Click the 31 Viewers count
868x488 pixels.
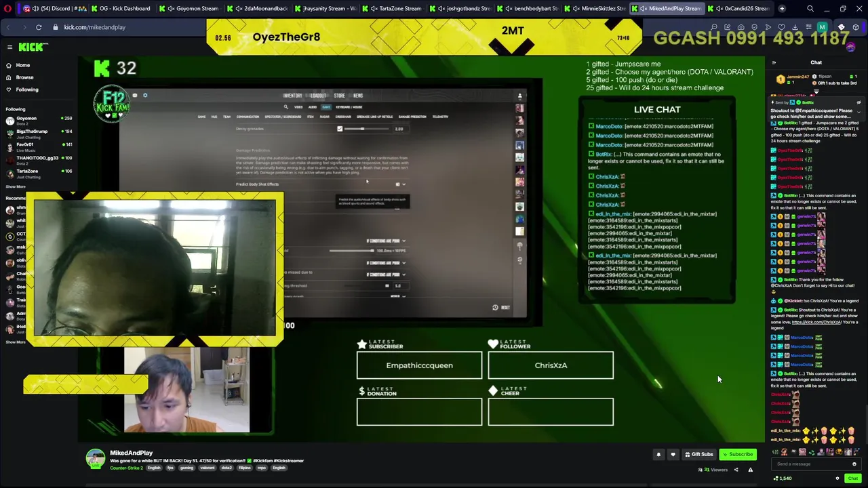click(x=712, y=470)
